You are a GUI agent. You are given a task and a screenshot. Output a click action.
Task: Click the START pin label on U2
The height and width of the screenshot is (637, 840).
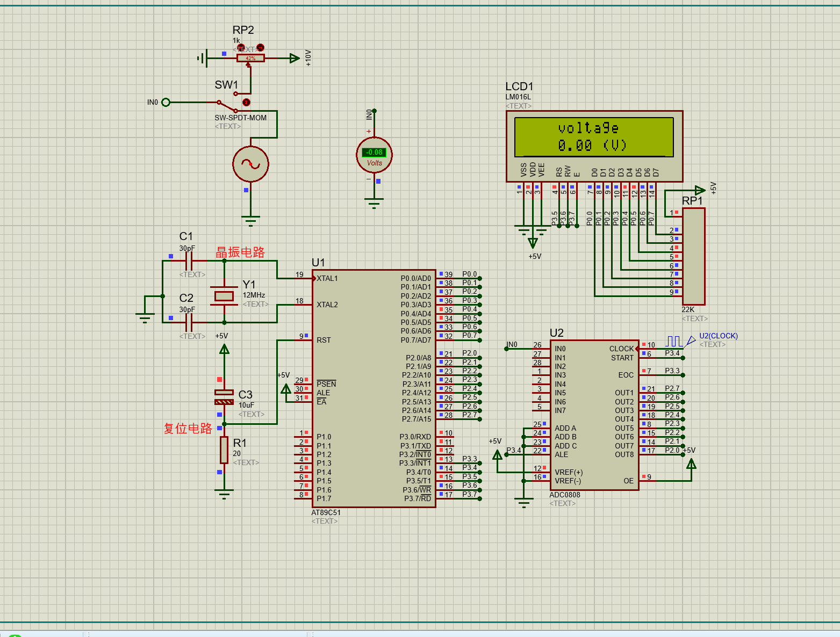click(622, 358)
